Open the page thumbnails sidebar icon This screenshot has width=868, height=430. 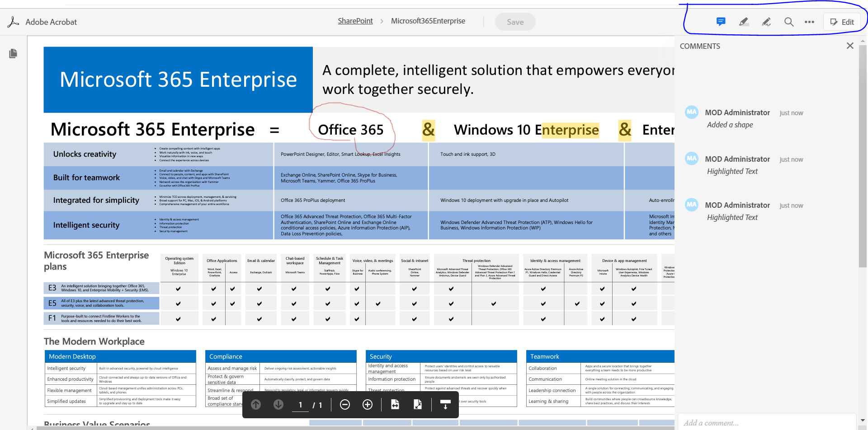(x=13, y=54)
